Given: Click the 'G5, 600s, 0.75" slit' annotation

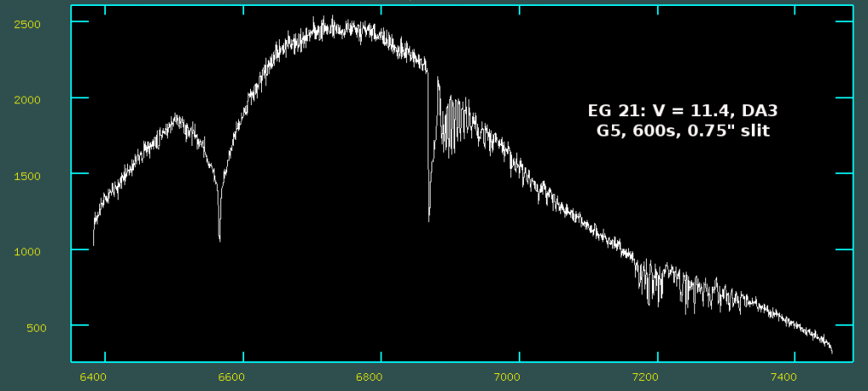Looking at the screenshot, I should [x=682, y=131].
